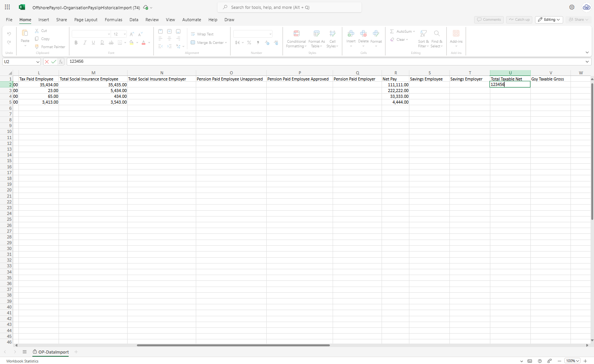The width and height of the screenshot is (594, 364).
Task: Switch to the Insert tab
Action: tap(44, 20)
